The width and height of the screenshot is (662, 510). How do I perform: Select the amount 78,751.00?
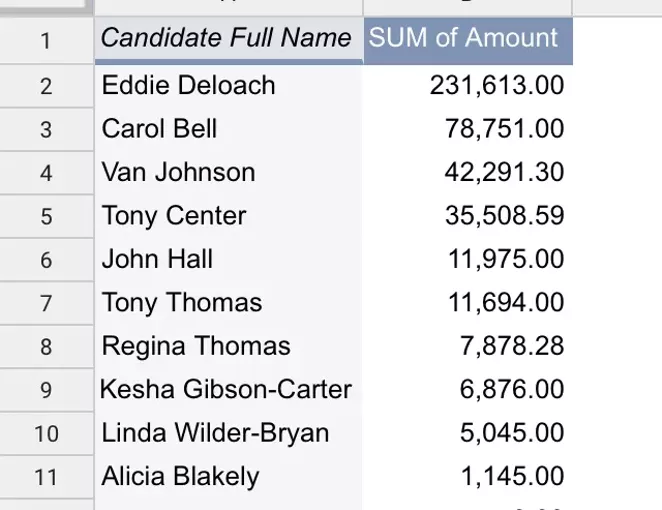(468, 129)
